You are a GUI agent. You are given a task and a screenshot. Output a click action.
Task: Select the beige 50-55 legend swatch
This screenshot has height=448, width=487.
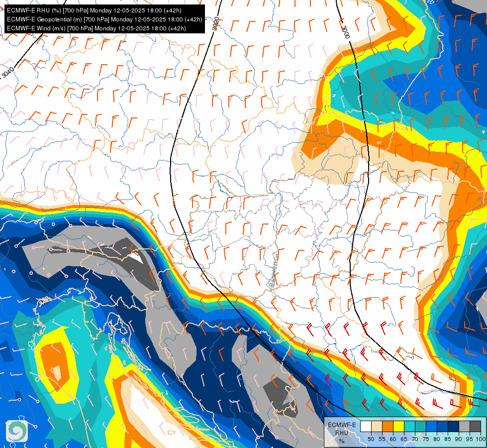[x=377, y=427]
